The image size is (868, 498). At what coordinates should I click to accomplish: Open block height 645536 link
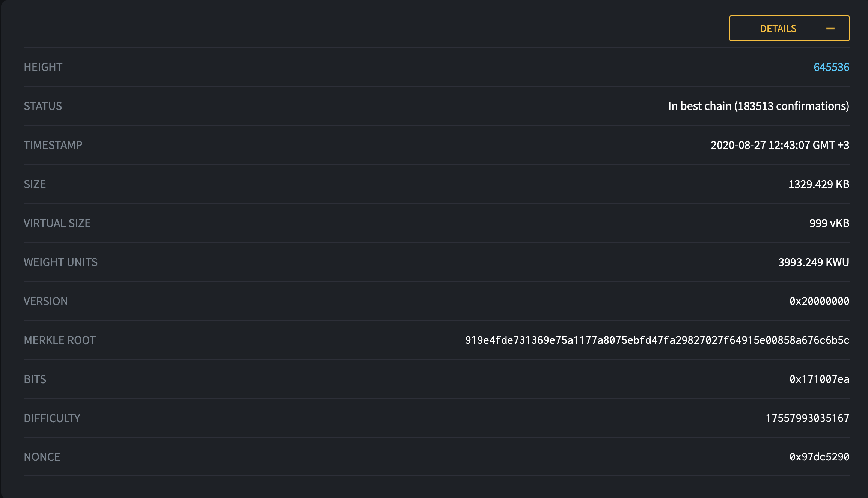[831, 67]
